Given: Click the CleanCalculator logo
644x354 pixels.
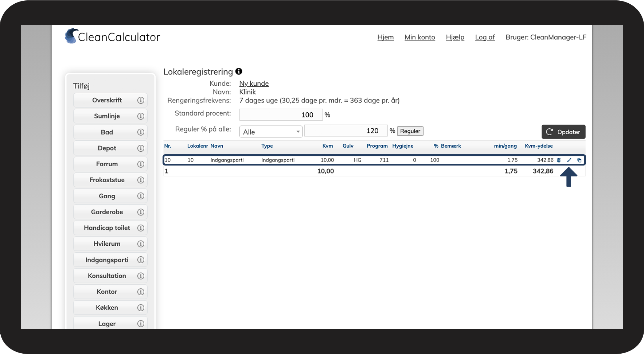Looking at the screenshot, I should click(x=112, y=36).
